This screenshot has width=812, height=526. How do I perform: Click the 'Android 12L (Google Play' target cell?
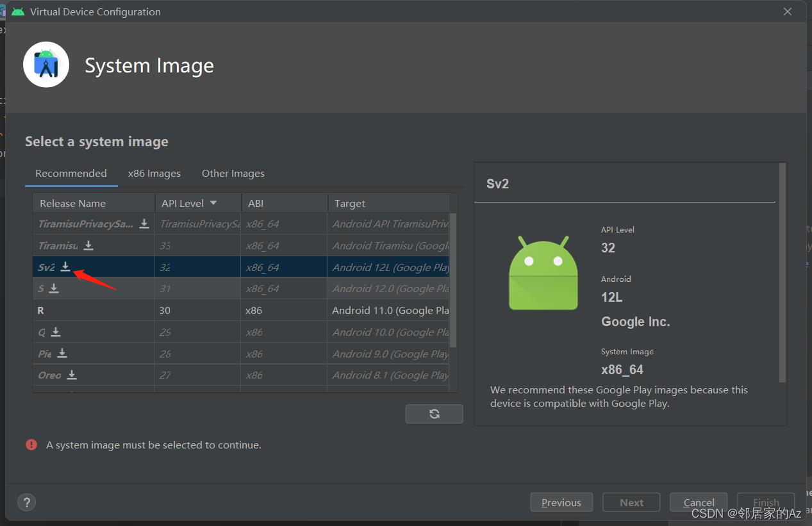pyautogui.click(x=388, y=267)
